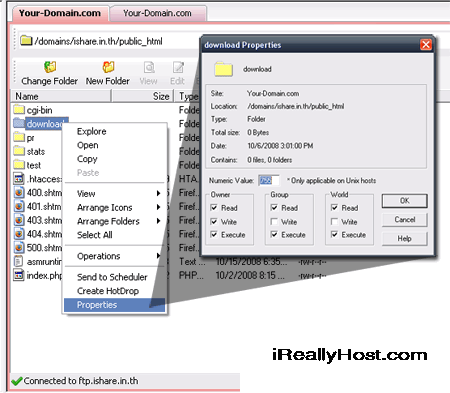Click OK in Properties dialog
Screen dimensions: 450x393
point(405,201)
